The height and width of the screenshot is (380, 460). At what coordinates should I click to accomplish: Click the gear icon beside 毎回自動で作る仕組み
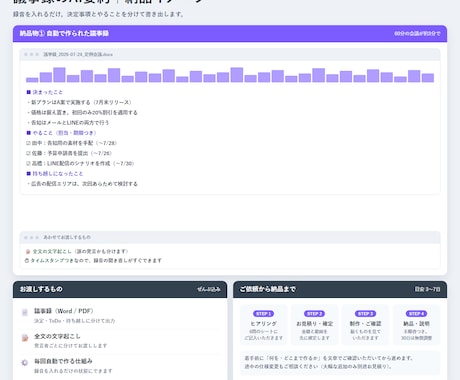(x=25, y=363)
